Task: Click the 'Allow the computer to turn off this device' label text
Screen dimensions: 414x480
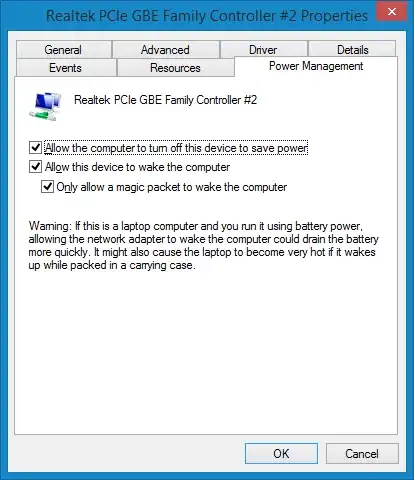Action: point(176,148)
